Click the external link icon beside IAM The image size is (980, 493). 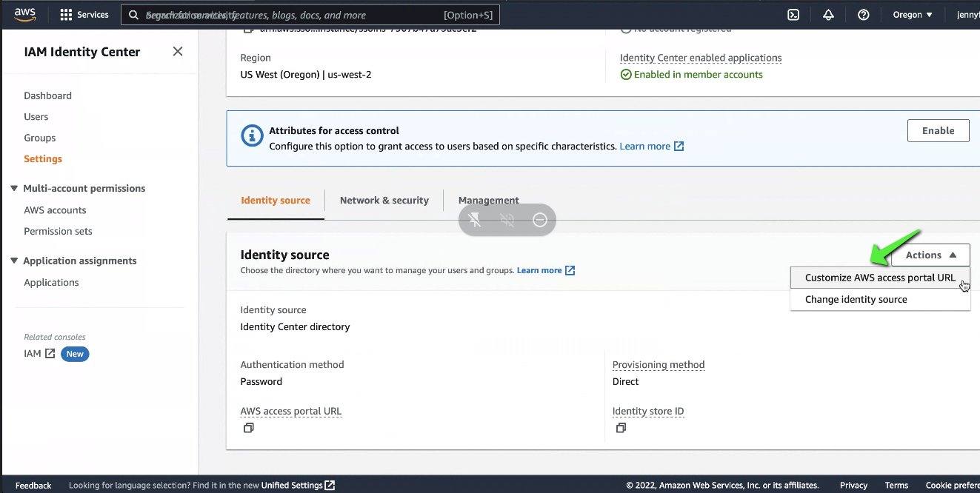pyautogui.click(x=50, y=353)
